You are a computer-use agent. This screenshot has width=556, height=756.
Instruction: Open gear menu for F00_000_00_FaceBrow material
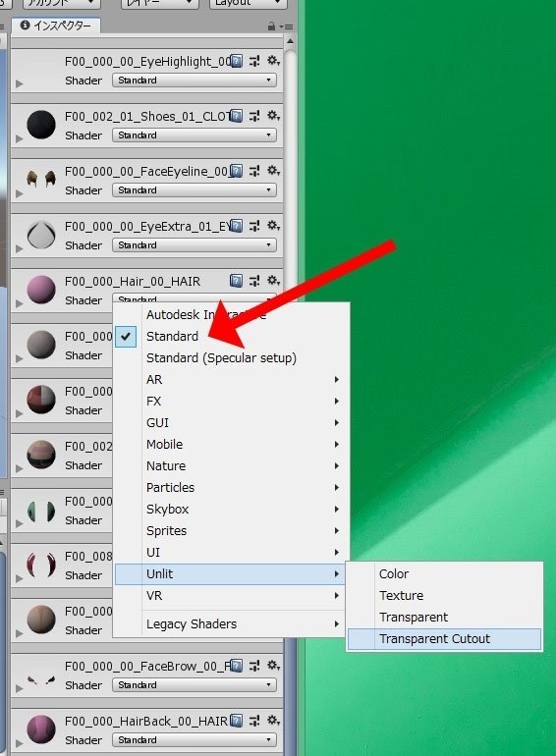273,666
